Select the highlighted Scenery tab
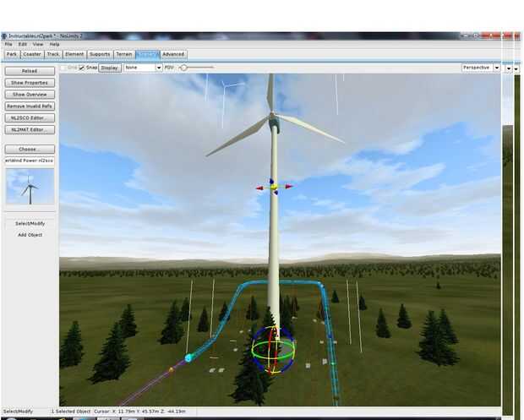This screenshot has width=524, height=420. pos(147,54)
